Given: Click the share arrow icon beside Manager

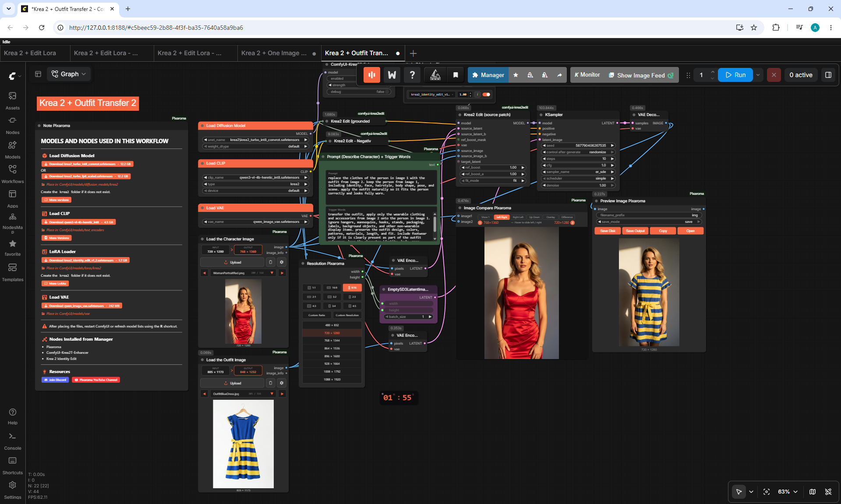Looking at the screenshot, I should click(x=559, y=75).
